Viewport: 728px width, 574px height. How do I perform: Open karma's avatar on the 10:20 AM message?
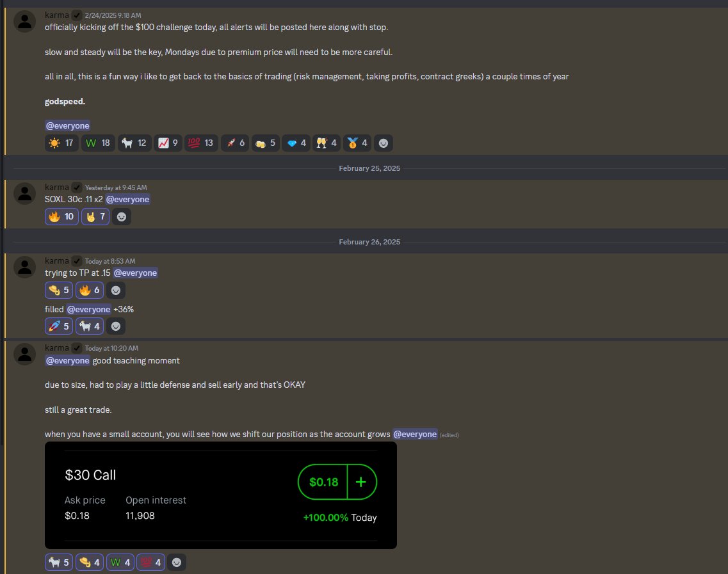(x=24, y=354)
